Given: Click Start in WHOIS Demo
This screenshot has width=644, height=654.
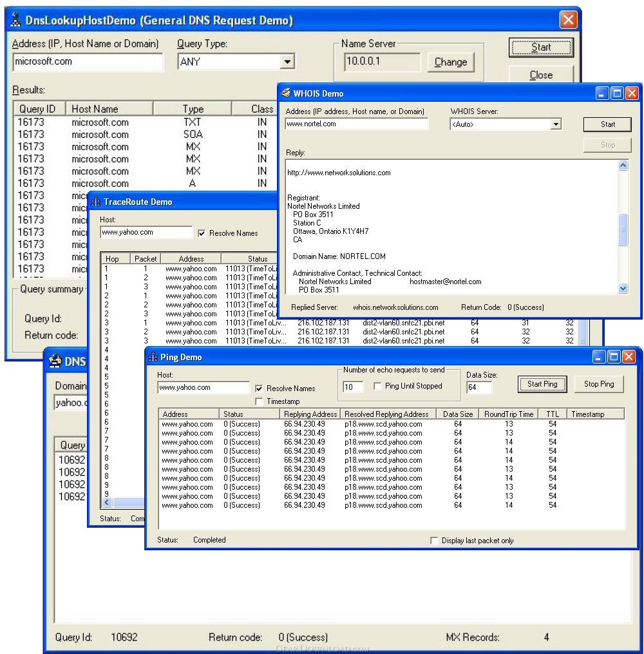Looking at the screenshot, I should tap(607, 124).
